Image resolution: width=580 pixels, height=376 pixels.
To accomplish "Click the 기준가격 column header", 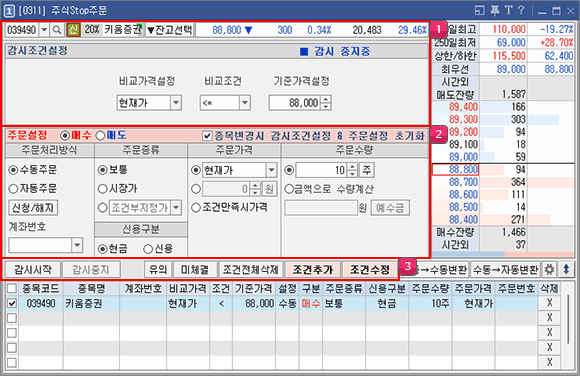I will click(x=254, y=288).
